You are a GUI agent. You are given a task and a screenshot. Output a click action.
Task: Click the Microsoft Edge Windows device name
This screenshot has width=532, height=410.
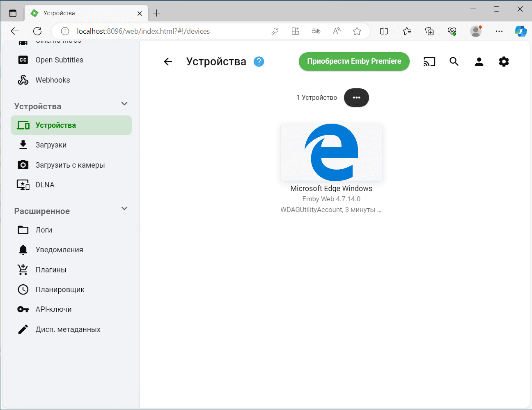[331, 189]
